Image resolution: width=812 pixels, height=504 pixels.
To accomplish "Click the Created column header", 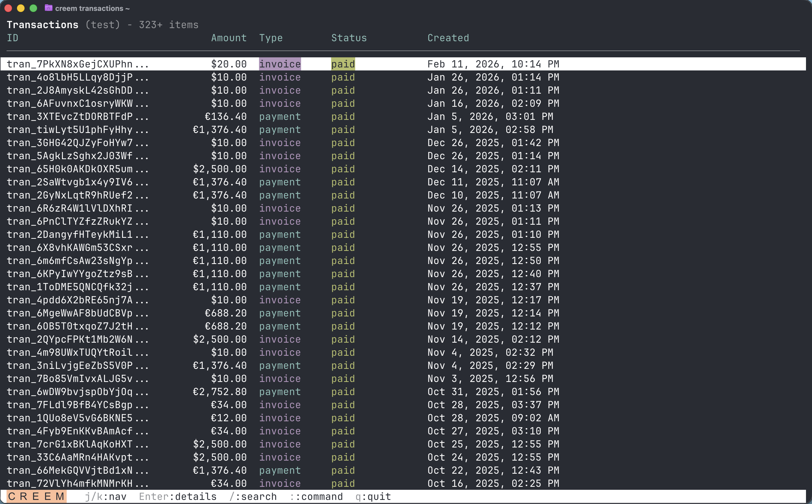I will [448, 38].
